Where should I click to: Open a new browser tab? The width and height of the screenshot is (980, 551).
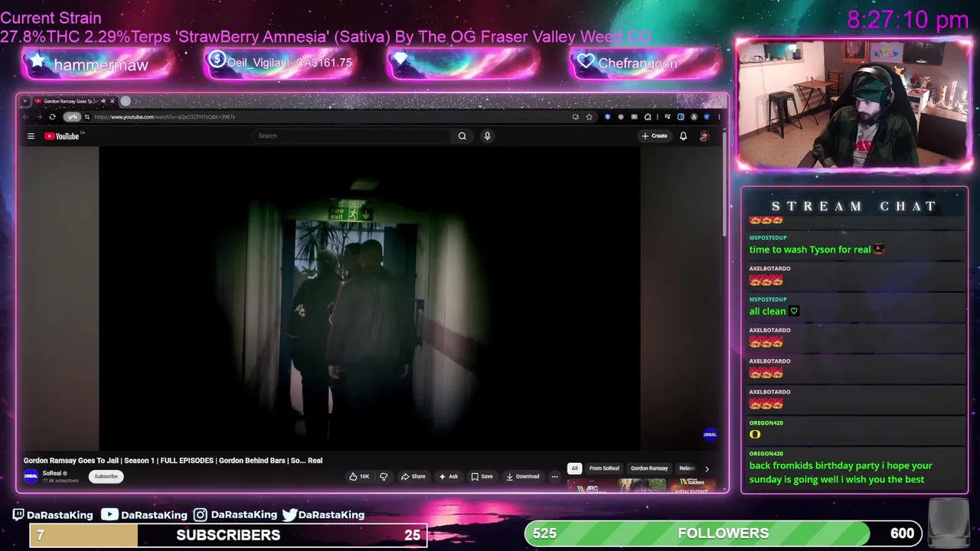(x=126, y=101)
